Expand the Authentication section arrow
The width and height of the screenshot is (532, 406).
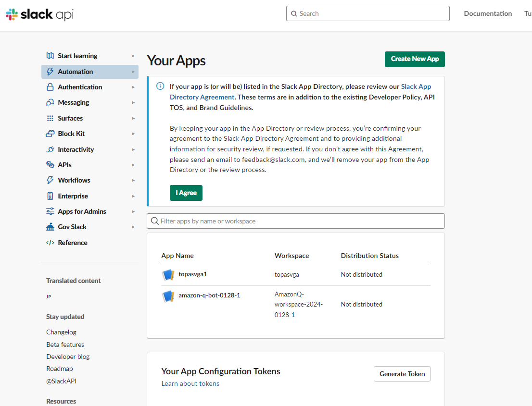133,87
